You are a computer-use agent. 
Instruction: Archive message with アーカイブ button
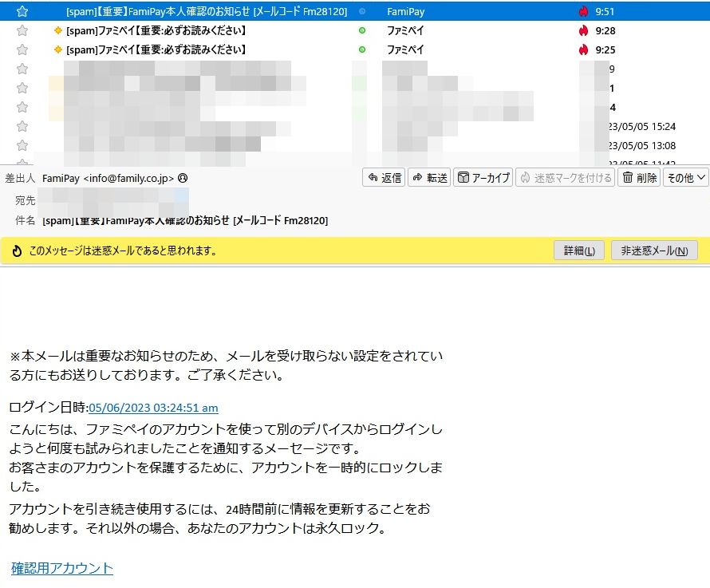pyautogui.click(x=483, y=178)
